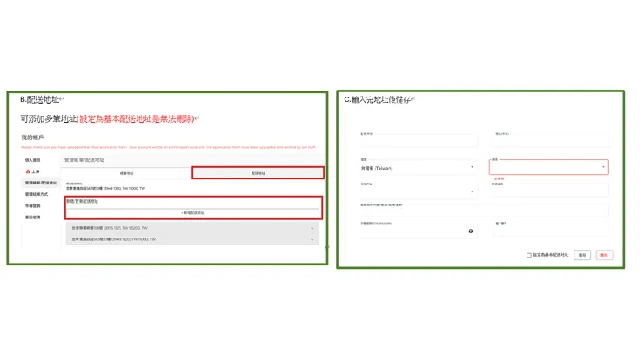Open 市場營銷 in the sidebar

(33, 205)
